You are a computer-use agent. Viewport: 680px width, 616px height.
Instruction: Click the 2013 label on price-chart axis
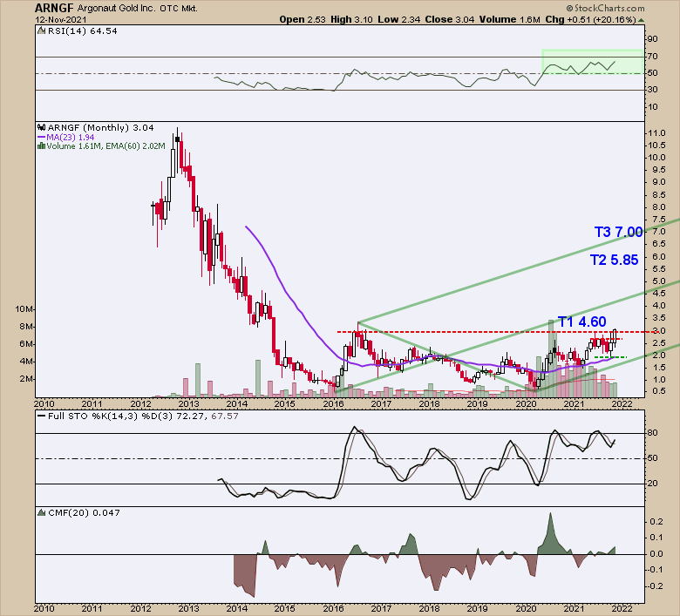188,404
